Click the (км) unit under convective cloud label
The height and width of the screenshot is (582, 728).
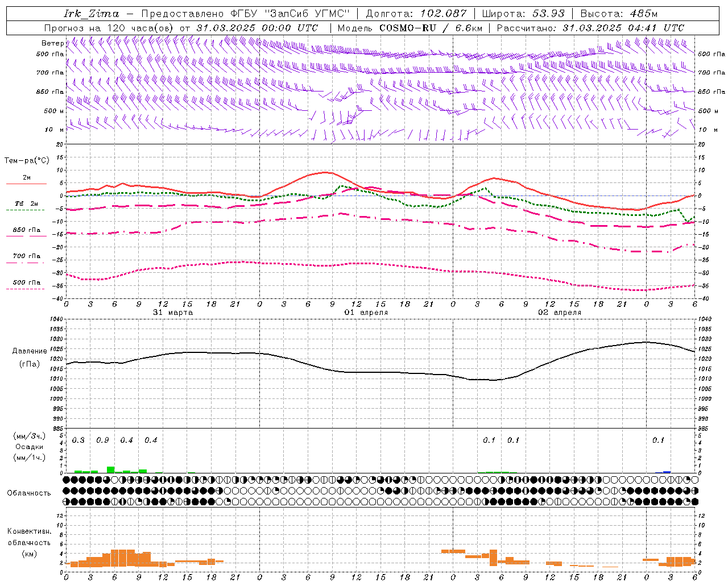tap(29, 554)
